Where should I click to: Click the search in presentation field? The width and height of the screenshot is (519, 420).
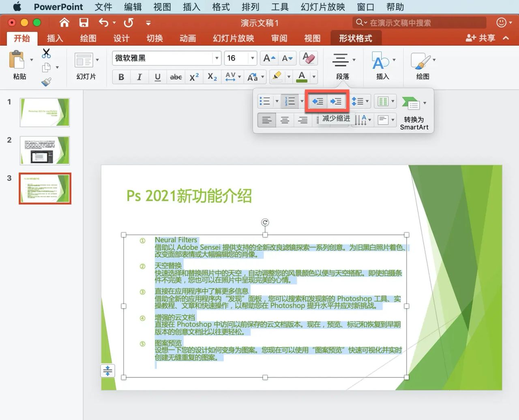point(419,23)
